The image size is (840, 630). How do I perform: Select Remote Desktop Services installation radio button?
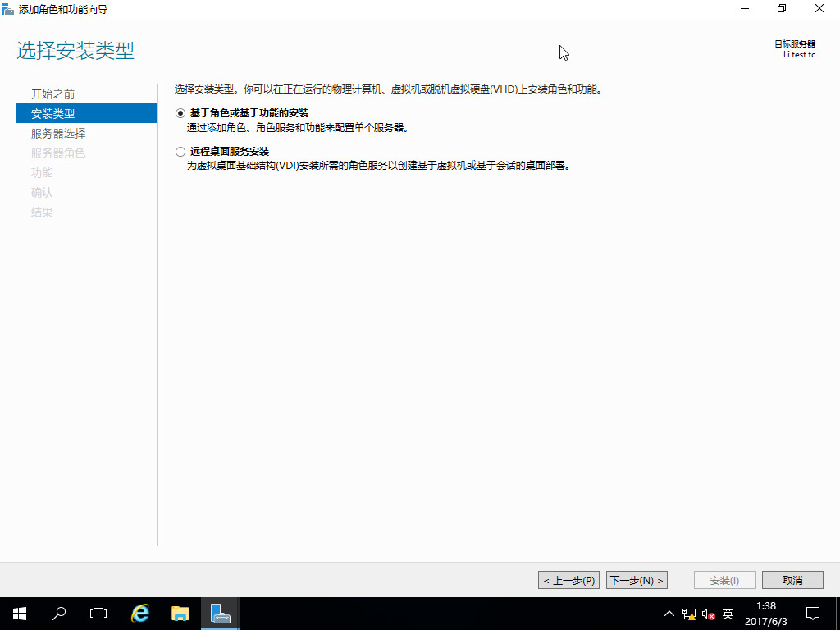coord(180,152)
